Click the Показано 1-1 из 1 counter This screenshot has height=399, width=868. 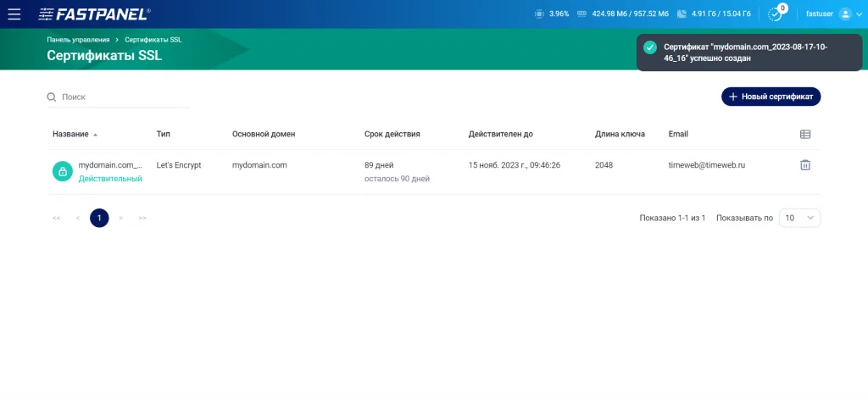pyautogui.click(x=672, y=218)
